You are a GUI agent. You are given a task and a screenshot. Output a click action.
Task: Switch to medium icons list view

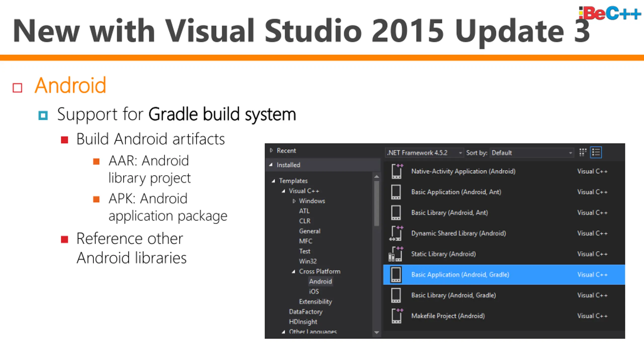(596, 152)
